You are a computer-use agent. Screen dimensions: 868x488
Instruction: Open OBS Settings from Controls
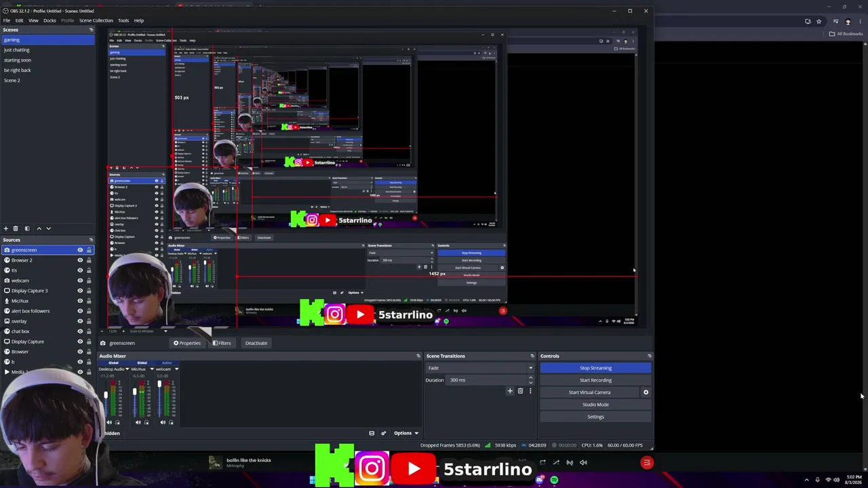click(x=595, y=417)
